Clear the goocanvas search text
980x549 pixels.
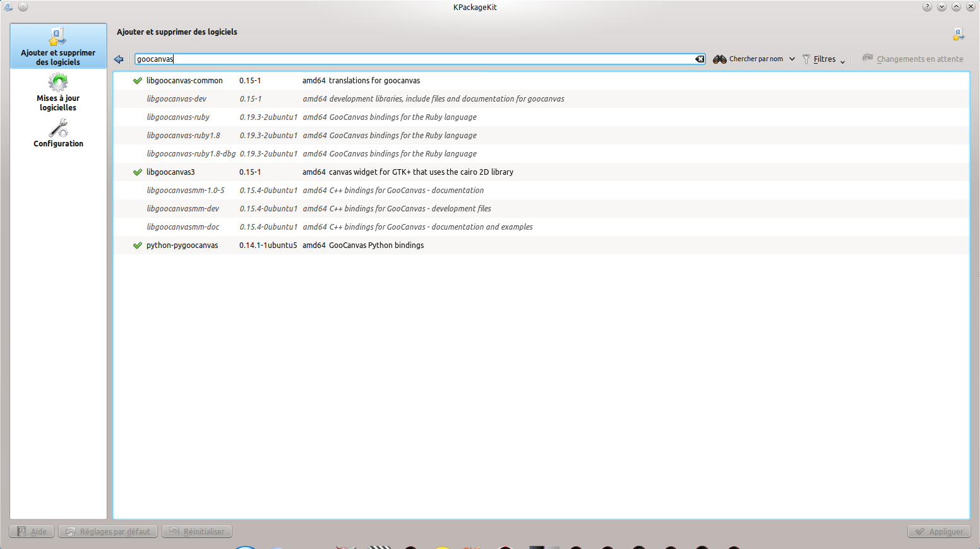pyautogui.click(x=700, y=59)
